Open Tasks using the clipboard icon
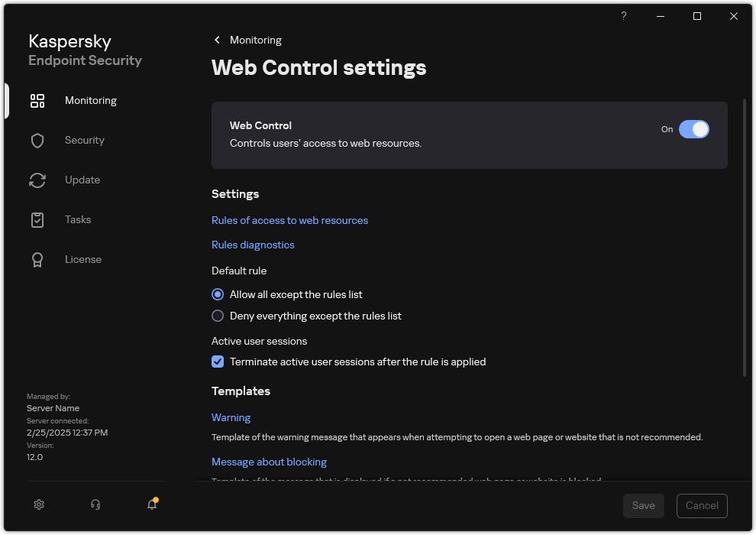The image size is (756, 535). point(37,219)
